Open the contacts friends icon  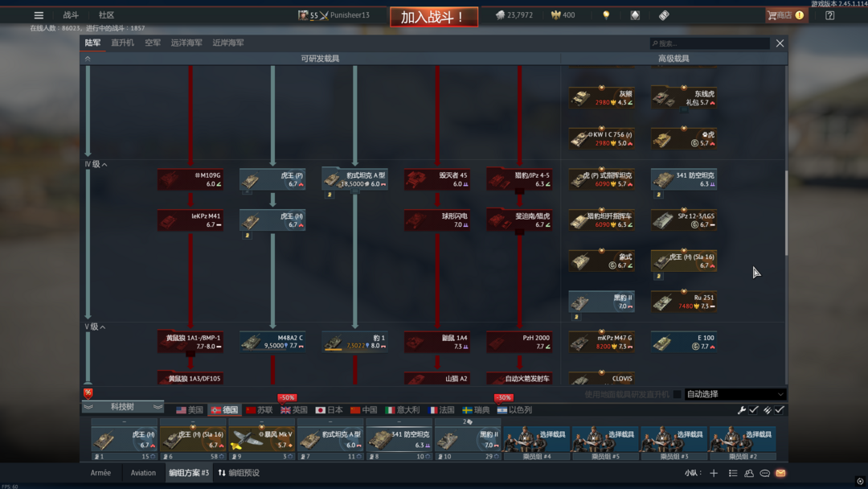point(749,473)
